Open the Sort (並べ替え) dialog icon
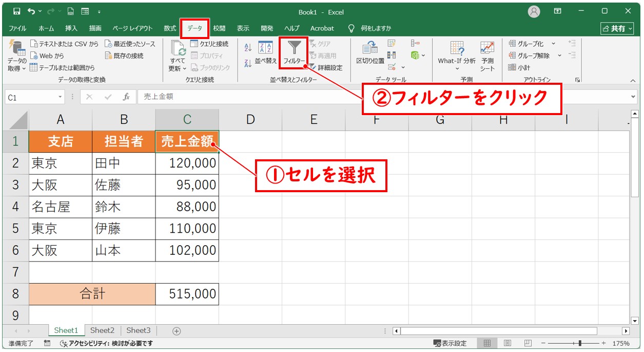Screen dimensions: 644x352 click(265, 48)
